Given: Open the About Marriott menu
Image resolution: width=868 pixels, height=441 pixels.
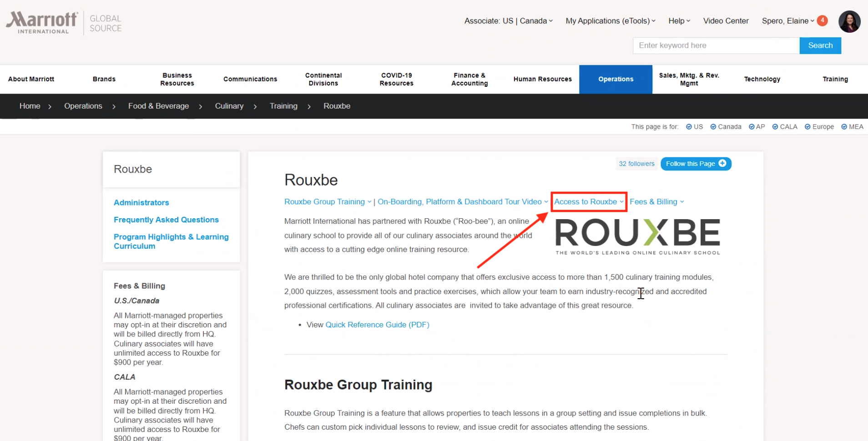Looking at the screenshot, I should 31,79.
